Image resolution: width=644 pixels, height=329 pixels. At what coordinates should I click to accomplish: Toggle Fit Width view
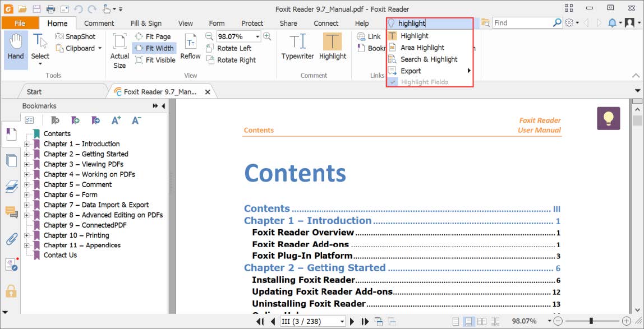154,48
